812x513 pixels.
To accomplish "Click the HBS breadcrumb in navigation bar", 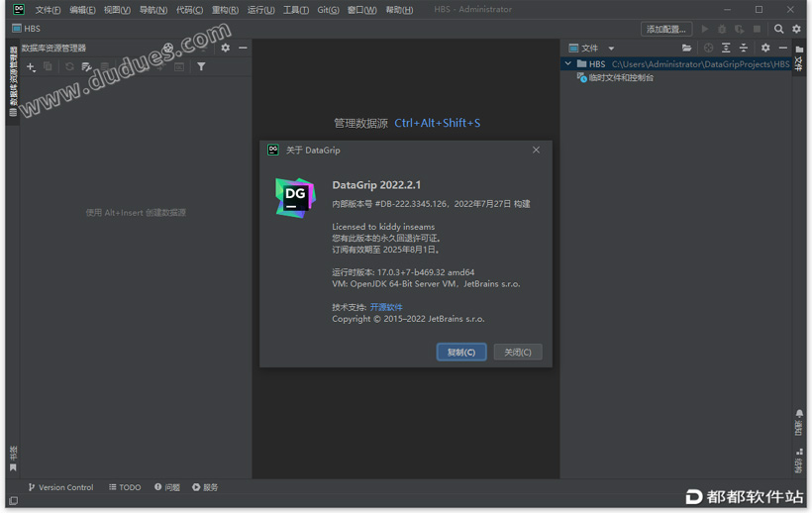I will click(x=27, y=29).
